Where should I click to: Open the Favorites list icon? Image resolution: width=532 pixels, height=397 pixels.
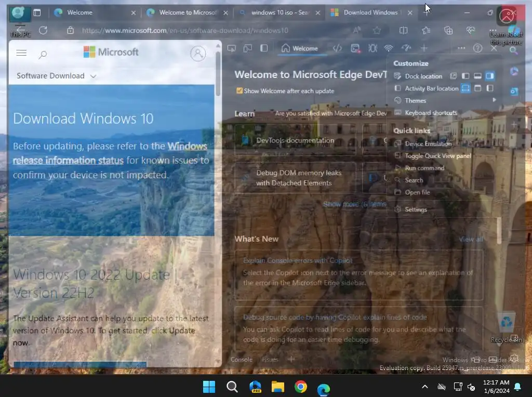tap(426, 31)
